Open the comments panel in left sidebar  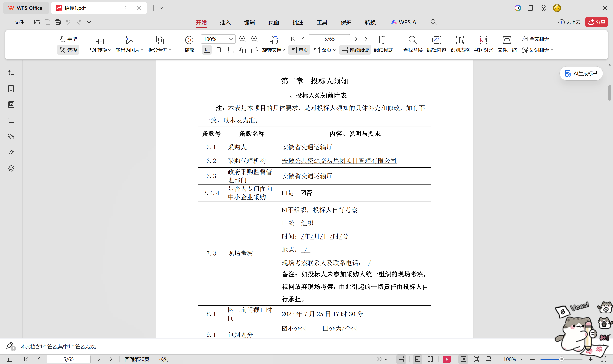tap(11, 120)
